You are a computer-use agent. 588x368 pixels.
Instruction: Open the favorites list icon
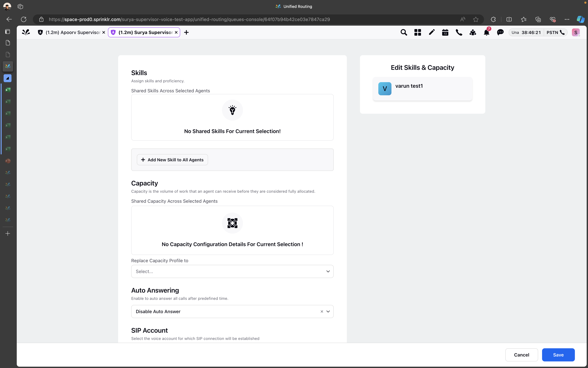524,19
